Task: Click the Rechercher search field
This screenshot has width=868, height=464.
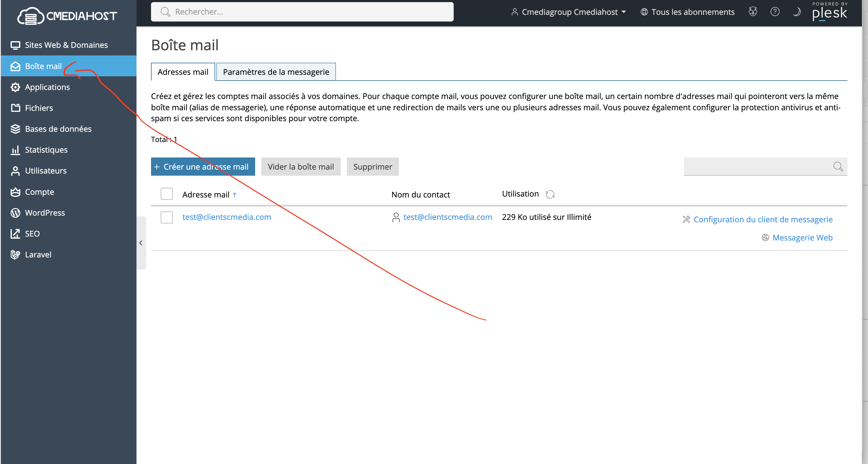Action: (x=302, y=12)
